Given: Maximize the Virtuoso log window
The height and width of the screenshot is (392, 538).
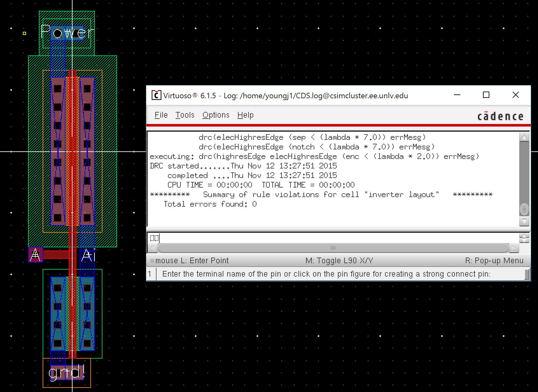Looking at the screenshot, I should click(x=486, y=95).
